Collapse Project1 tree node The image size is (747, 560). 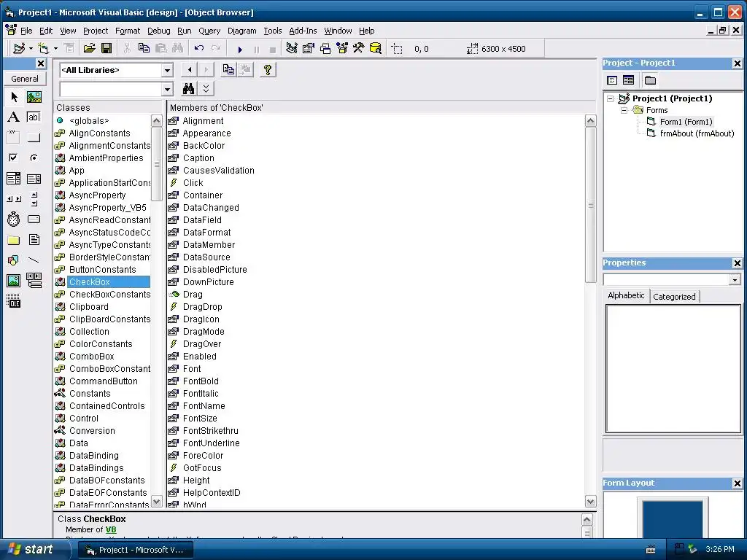point(611,98)
